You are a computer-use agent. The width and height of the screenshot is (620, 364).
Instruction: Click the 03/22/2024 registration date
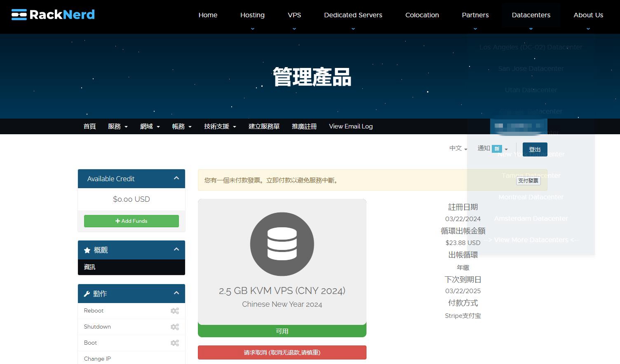click(x=463, y=219)
